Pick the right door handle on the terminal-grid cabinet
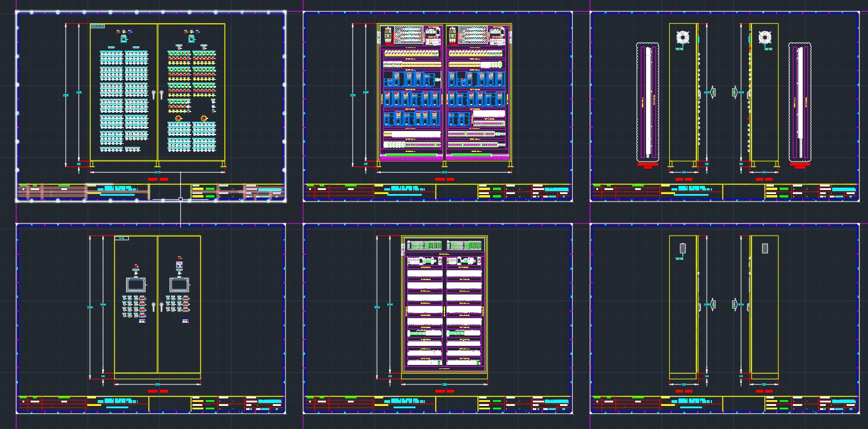This screenshot has height=429, width=868. (161, 95)
